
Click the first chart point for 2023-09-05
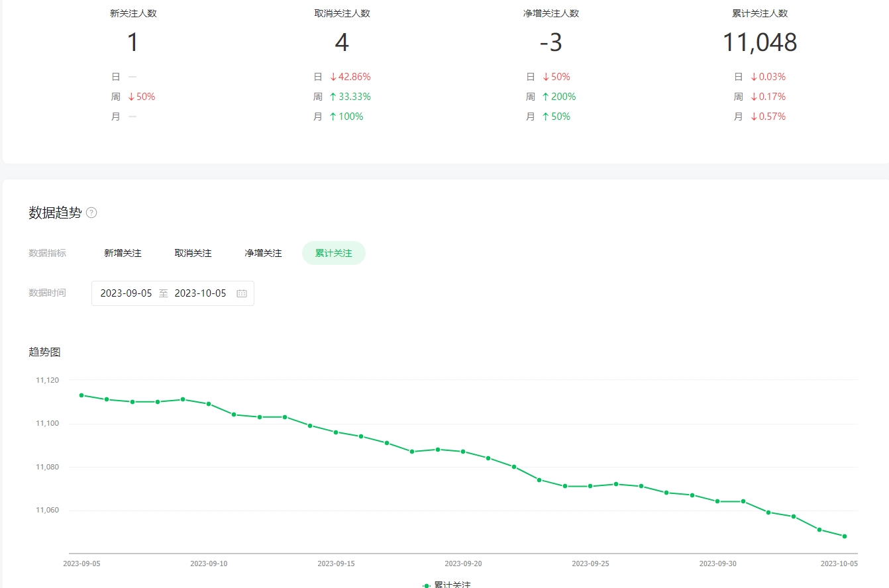click(81, 395)
